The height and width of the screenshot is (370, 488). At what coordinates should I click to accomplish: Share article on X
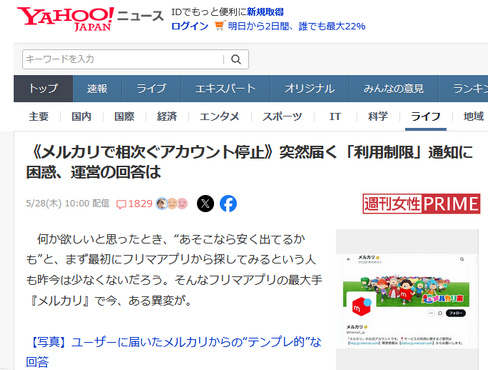click(205, 203)
